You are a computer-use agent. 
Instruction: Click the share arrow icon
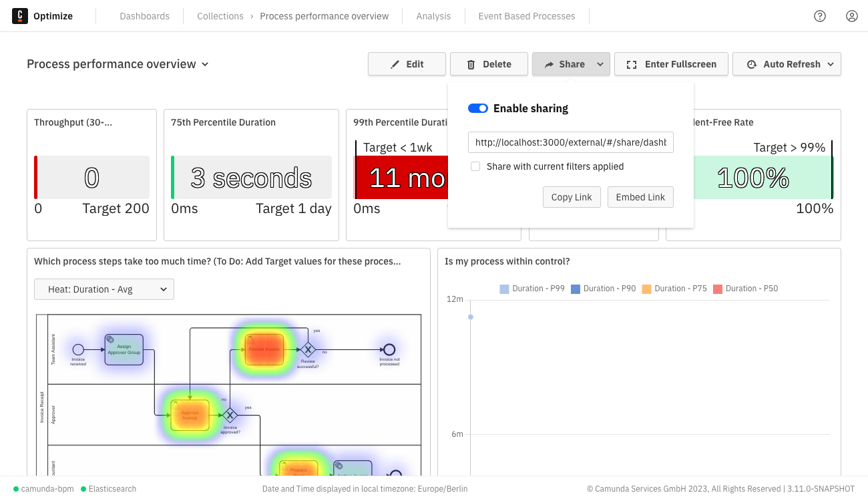549,64
